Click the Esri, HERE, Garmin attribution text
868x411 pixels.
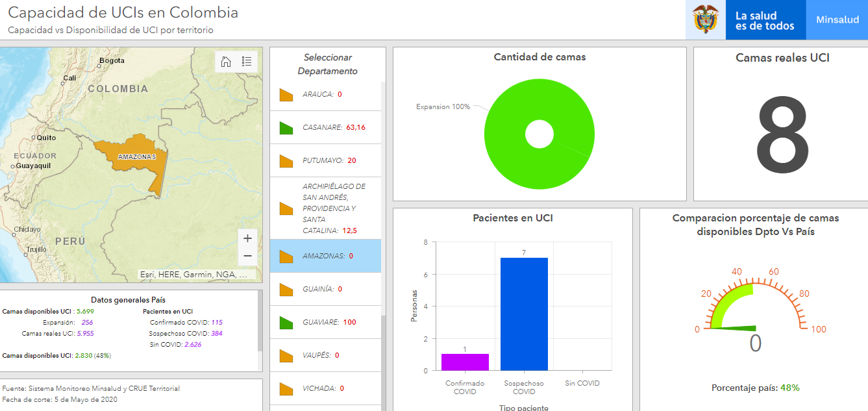193,275
